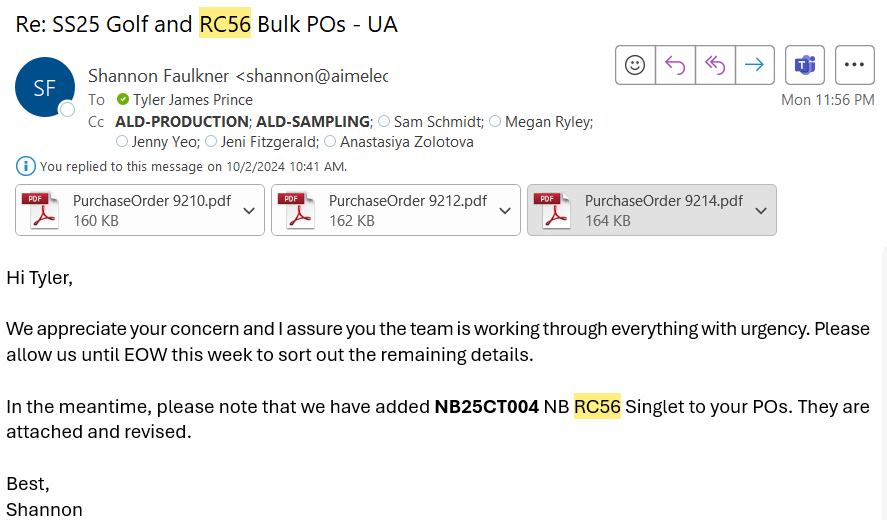Viewport: 887px width, 520px height.
Task: Open the PurchaseOrder 9212.pdf attachment
Action: (x=385, y=210)
